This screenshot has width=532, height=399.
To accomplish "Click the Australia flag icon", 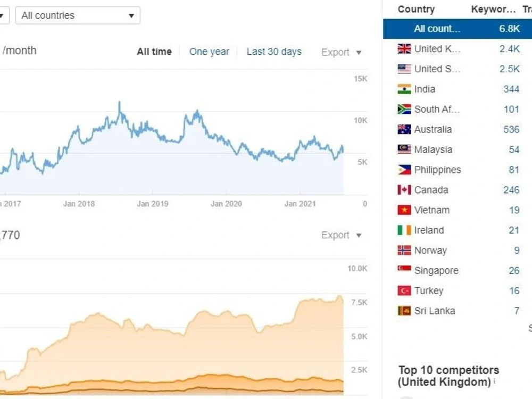I will pyautogui.click(x=404, y=129).
